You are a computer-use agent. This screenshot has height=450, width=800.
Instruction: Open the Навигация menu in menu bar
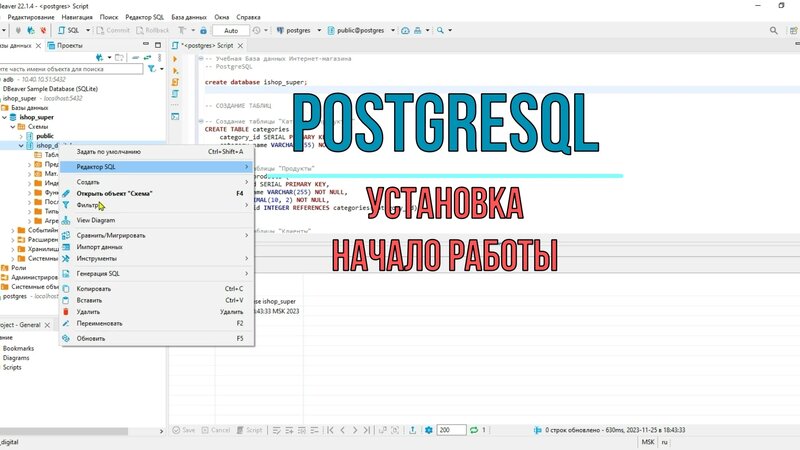(x=77, y=17)
